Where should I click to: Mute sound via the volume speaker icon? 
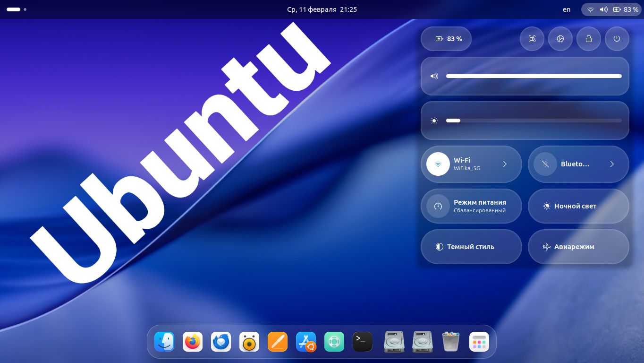pyautogui.click(x=434, y=76)
